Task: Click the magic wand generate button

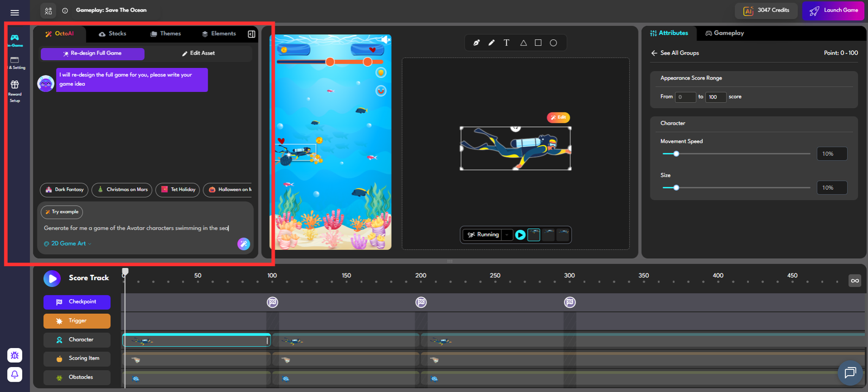Action: tap(244, 244)
